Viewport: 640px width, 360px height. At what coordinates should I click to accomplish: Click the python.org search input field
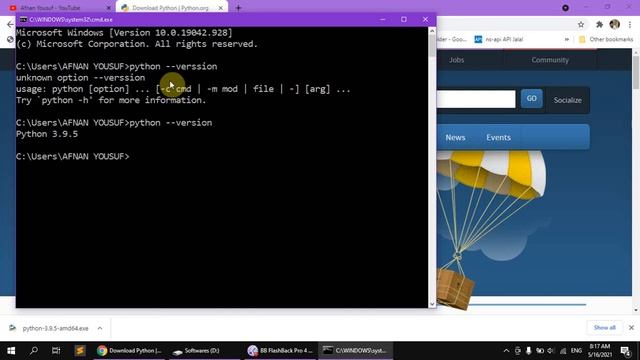pos(476,99)
